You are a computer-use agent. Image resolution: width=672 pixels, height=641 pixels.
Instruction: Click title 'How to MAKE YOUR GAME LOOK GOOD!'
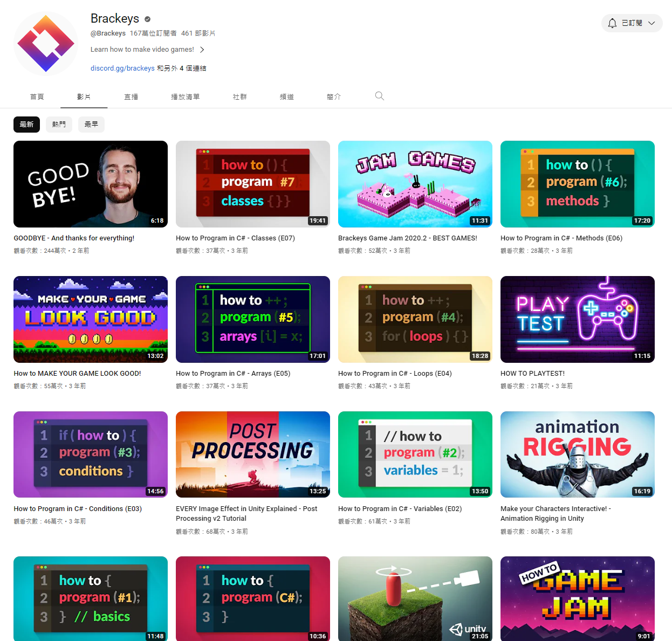point(77,374)
